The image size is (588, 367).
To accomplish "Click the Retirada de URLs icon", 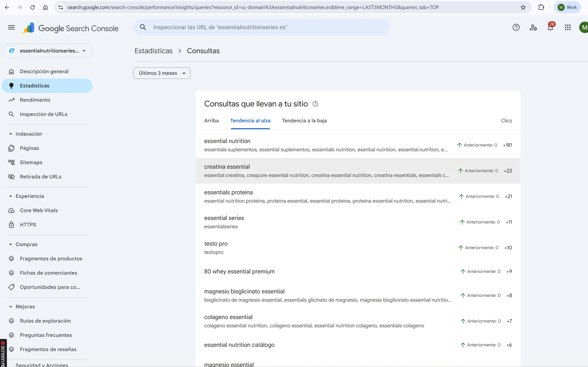I will [11, 177].
